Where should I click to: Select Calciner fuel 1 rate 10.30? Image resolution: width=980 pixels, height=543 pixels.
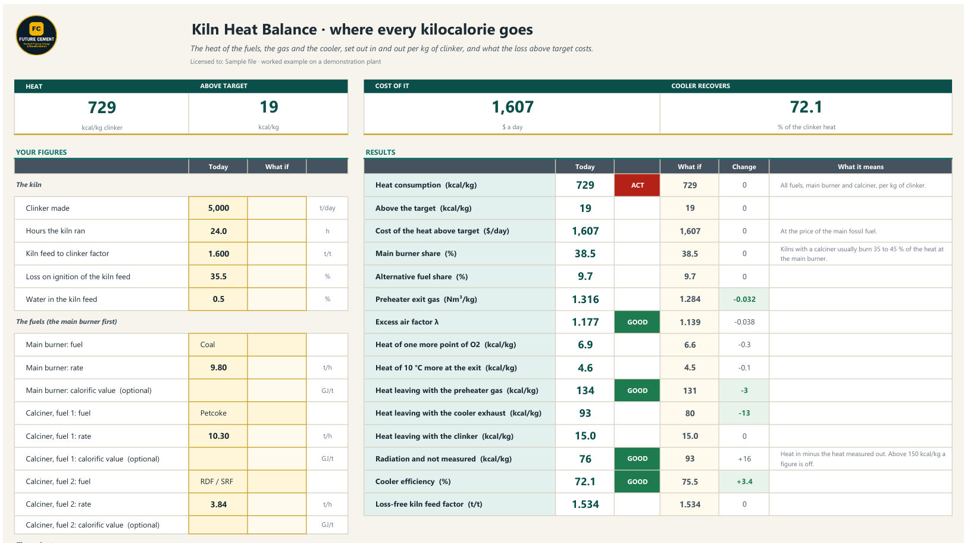[218, 436]
